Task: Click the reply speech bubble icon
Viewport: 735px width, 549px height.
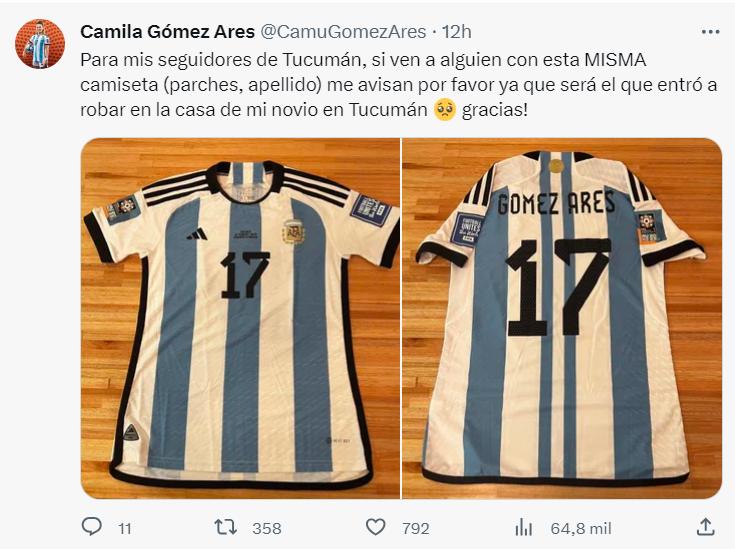Action: click(x=91, y=527)
